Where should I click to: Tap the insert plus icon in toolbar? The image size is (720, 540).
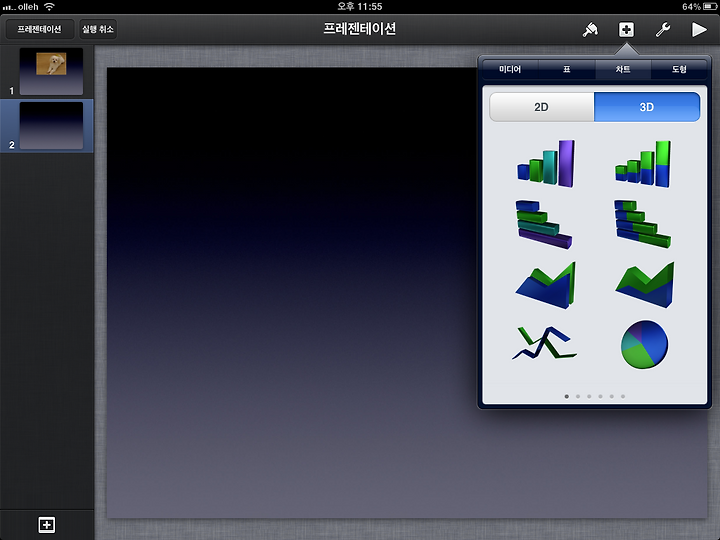click(x=626, y=29)
